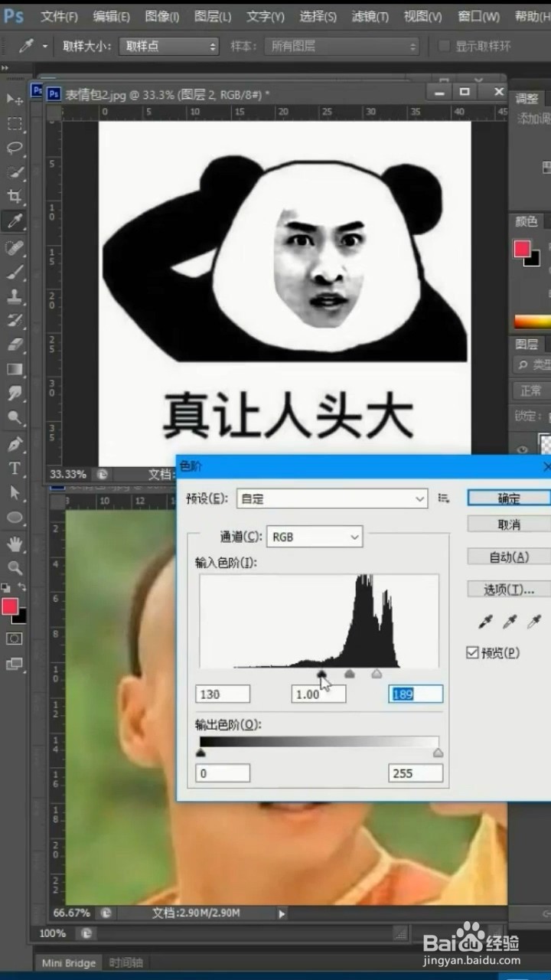Viewport: 551px width, 980px height.
Task: Open the 滤镜(T) menu
Action: pos(370,16)
